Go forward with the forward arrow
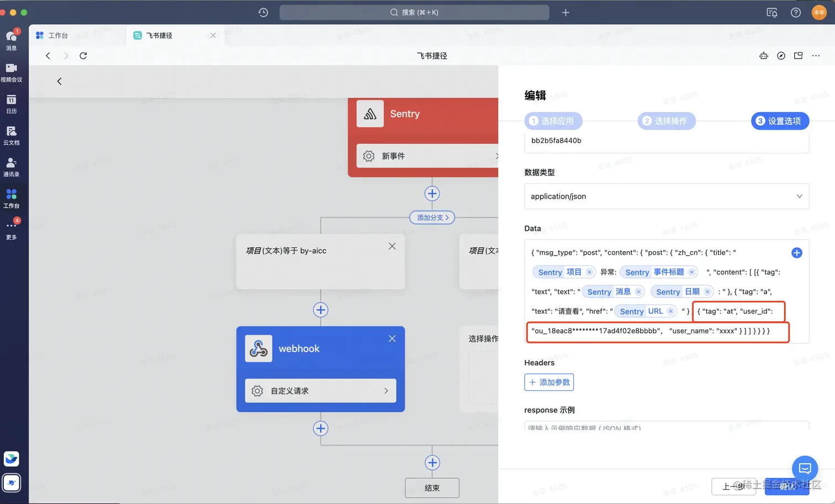 coord(66,56)
